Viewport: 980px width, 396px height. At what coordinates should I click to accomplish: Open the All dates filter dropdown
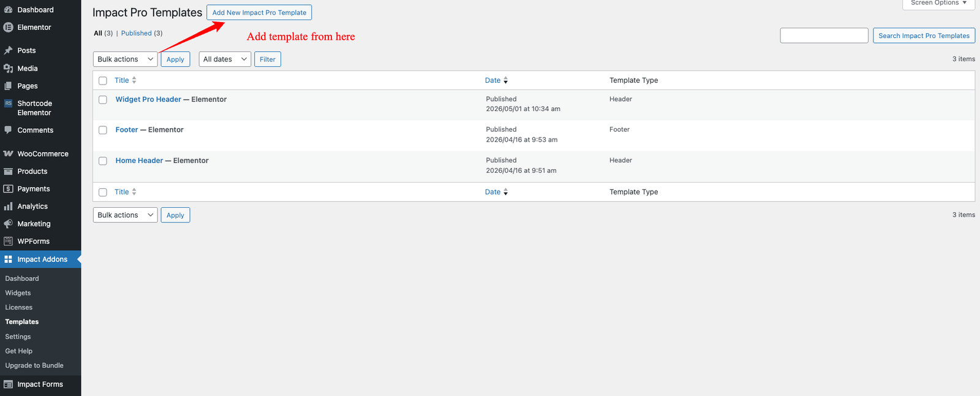click(225, 59)
